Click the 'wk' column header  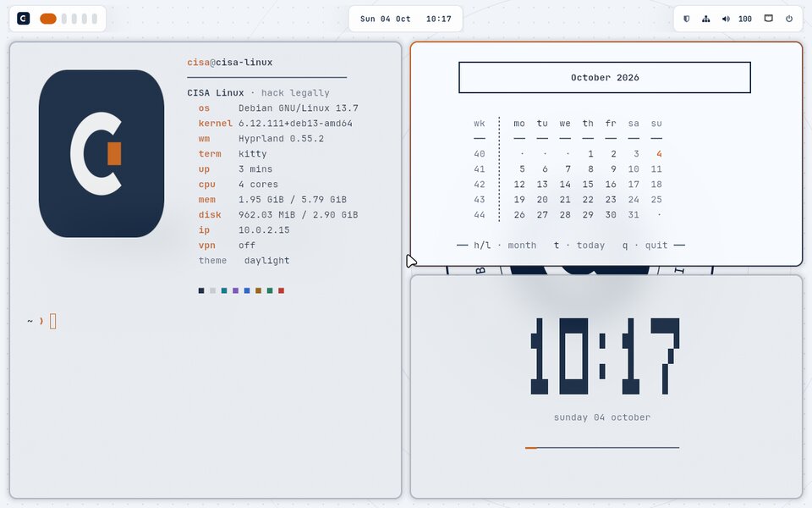pos(480,124)
